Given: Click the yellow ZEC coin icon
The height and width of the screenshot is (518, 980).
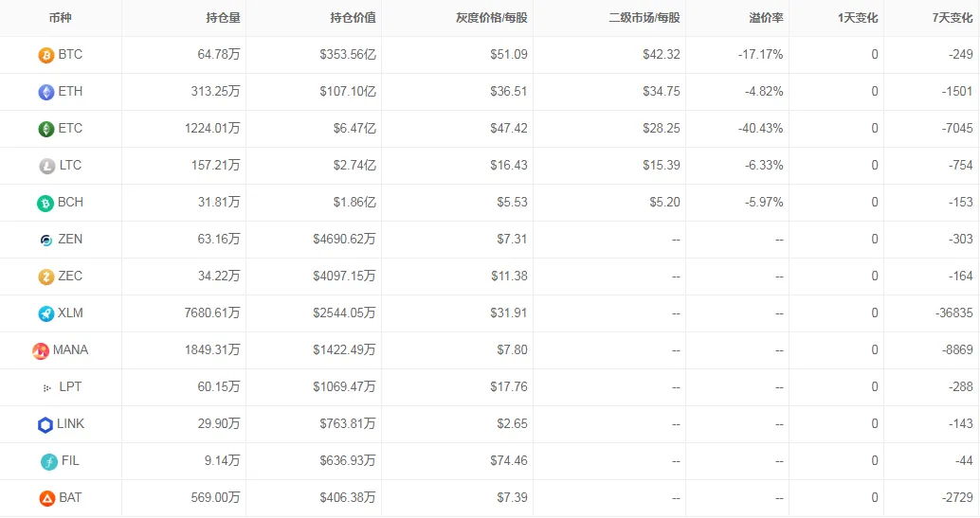Looking at the screenshot, I should tap(46, 277).
